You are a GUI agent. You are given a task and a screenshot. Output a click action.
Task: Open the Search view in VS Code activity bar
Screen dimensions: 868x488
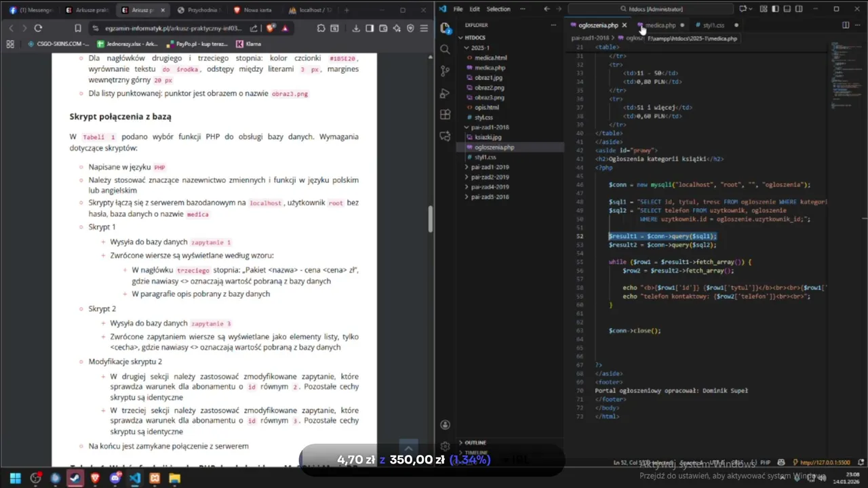coord(445,49)
